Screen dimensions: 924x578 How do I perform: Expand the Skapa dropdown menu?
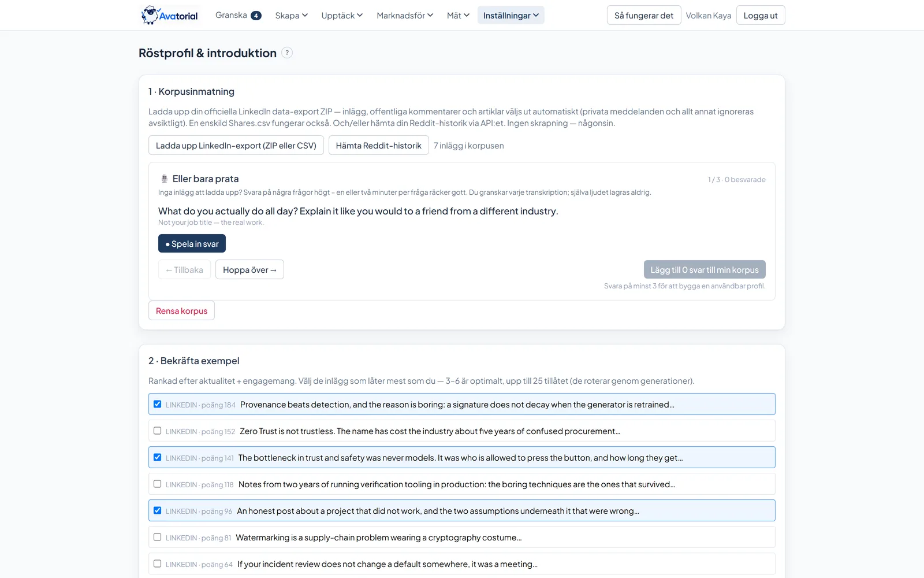[292, 16]
